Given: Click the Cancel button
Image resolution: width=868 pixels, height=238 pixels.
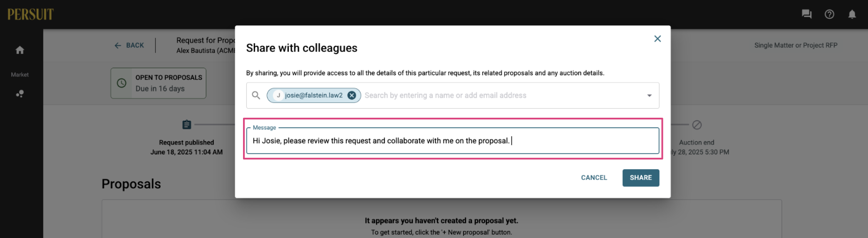Looking at the screenshot, I should click(x=594, y=177).
